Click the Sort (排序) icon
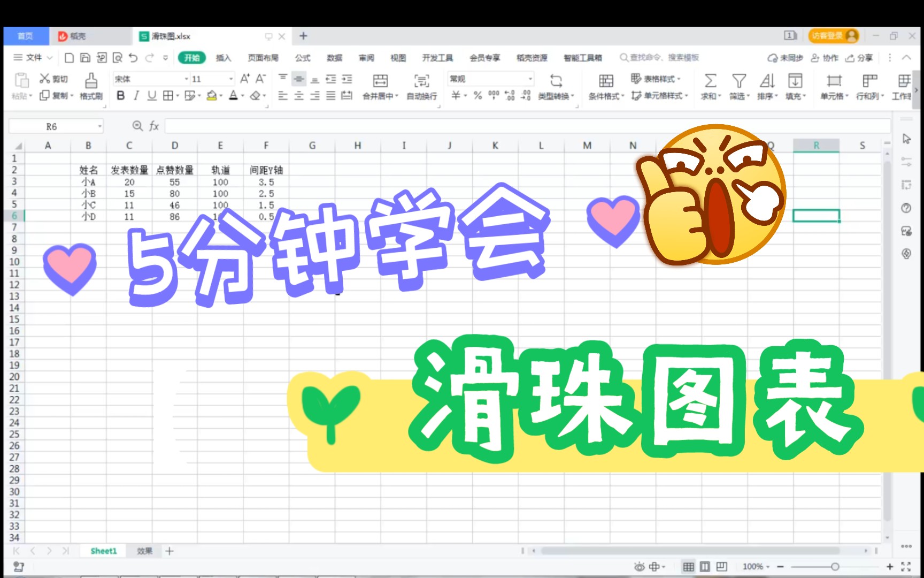The width and height of the screenshot is (924, 578). tap(767, 81)
